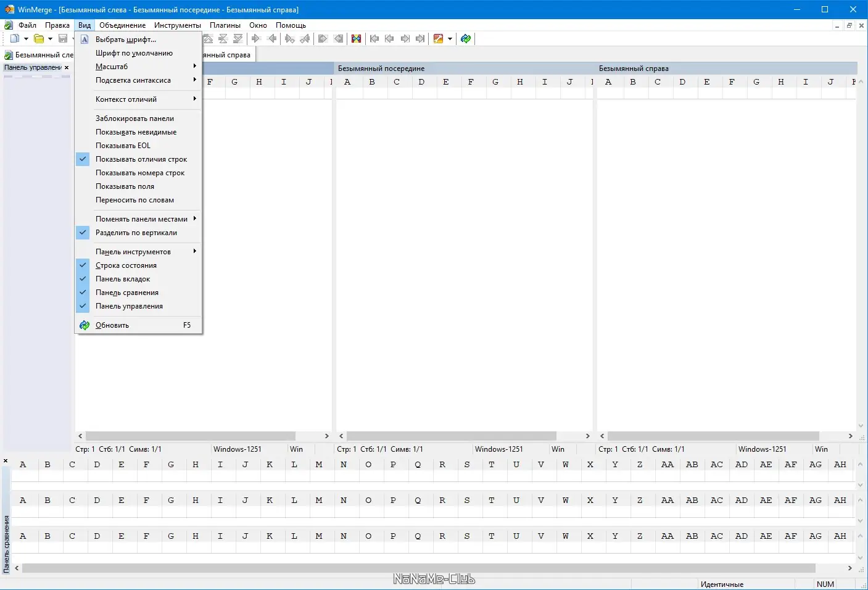Viewport: 868px width, 590px height.
Task: Select "Шрифт по умолчанию" menu entry
Action: pos(138,53)
